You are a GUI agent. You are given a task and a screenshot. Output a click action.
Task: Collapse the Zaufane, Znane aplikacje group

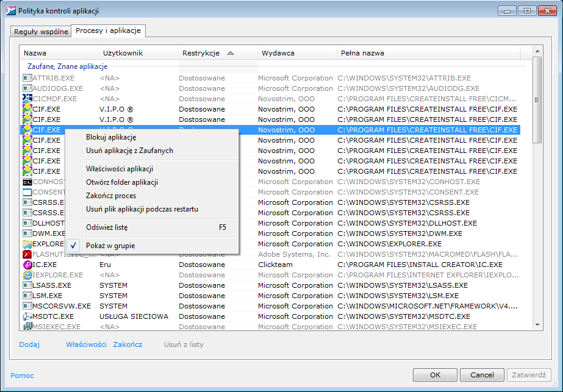coord(68,66)
